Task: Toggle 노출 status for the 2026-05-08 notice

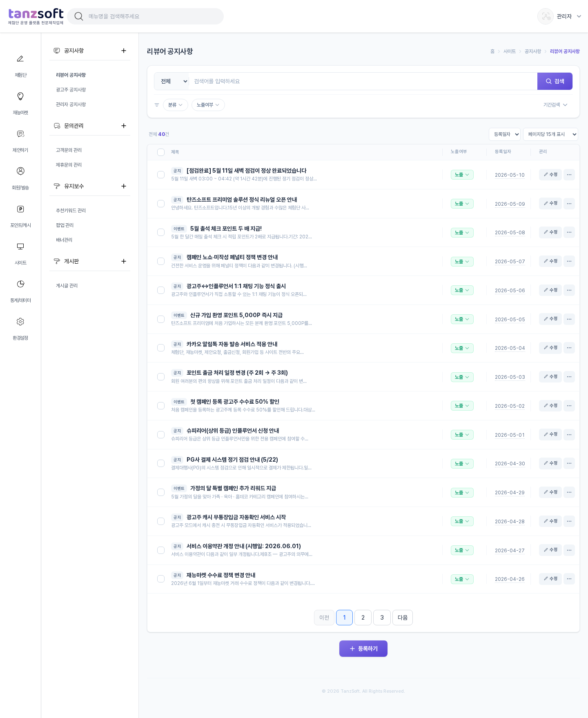Action: [462, 233]
